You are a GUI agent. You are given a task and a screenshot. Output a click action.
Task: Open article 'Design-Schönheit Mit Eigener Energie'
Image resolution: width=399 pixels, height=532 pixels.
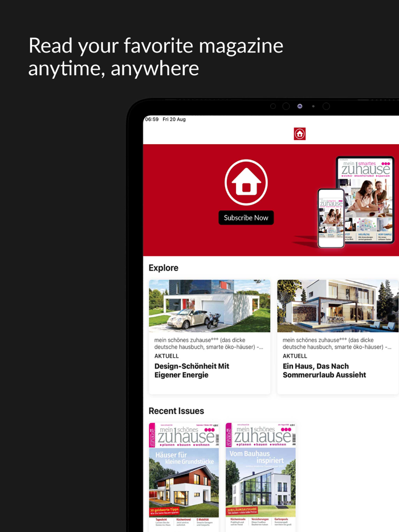pyautogui.click(x=192, y=370)
